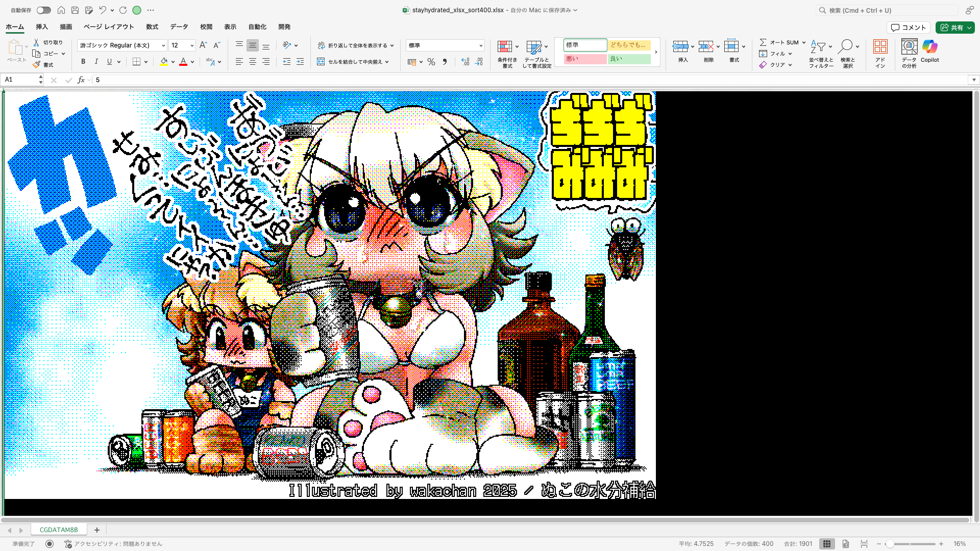Open the borders dropdown arrow

pyautogui.click(x=146, y=62)
